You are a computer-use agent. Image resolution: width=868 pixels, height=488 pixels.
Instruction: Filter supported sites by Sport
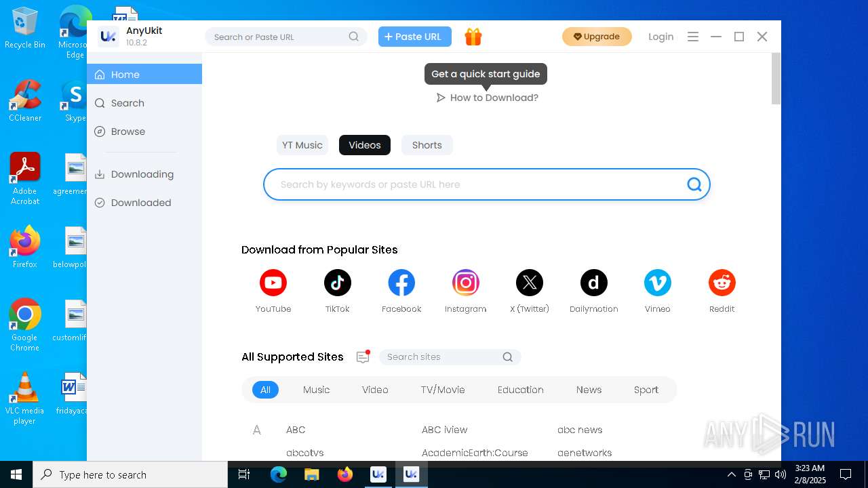pos(646,390)
